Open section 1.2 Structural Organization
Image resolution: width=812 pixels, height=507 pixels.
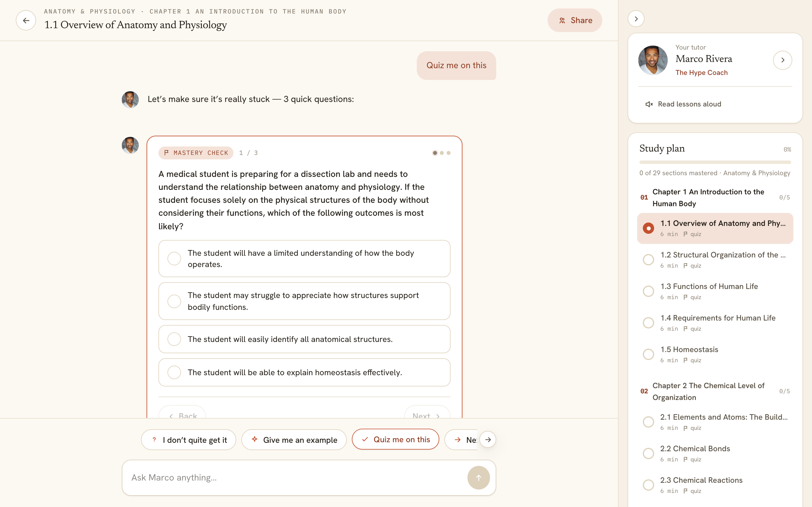[x=715, y=259]
